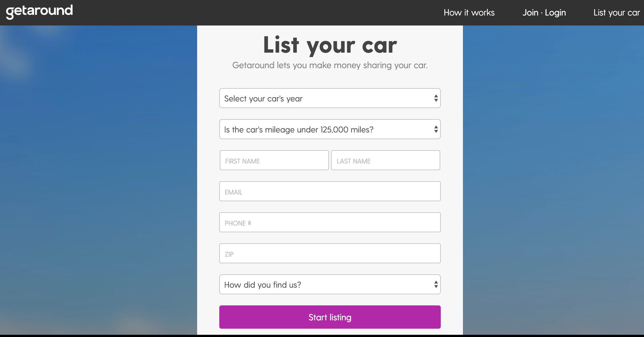
Task: Click into the Email field
Action: [330, 192]
